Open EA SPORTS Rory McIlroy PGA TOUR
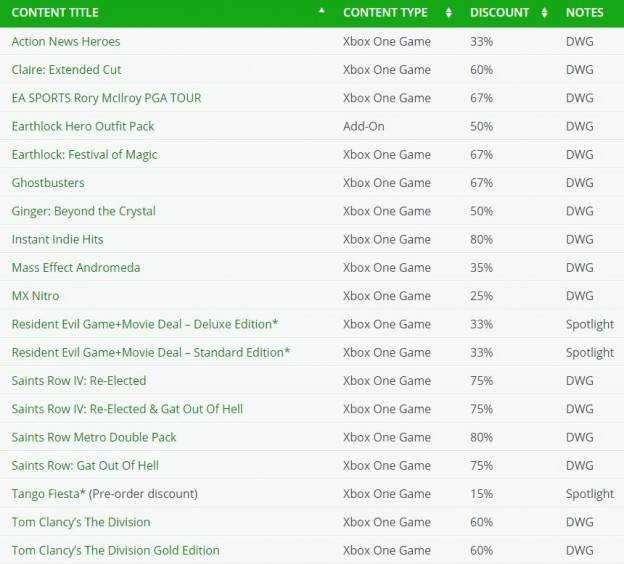The width and height of the screenshot is (624, 564). (x=106, y=98)
